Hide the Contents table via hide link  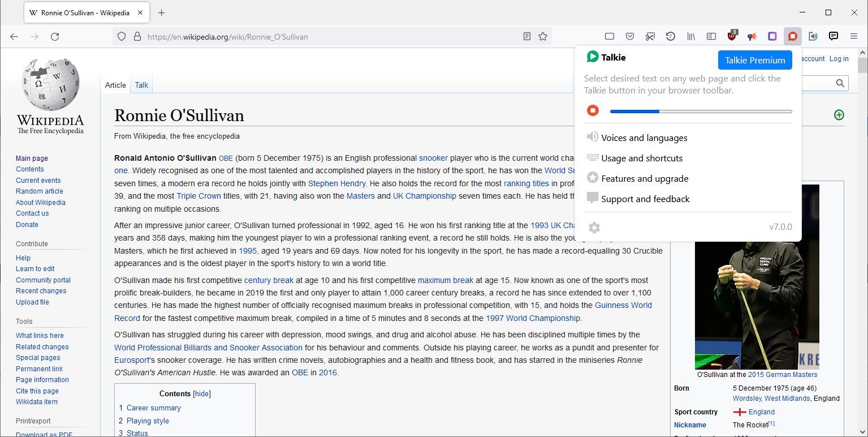(202, 394)
